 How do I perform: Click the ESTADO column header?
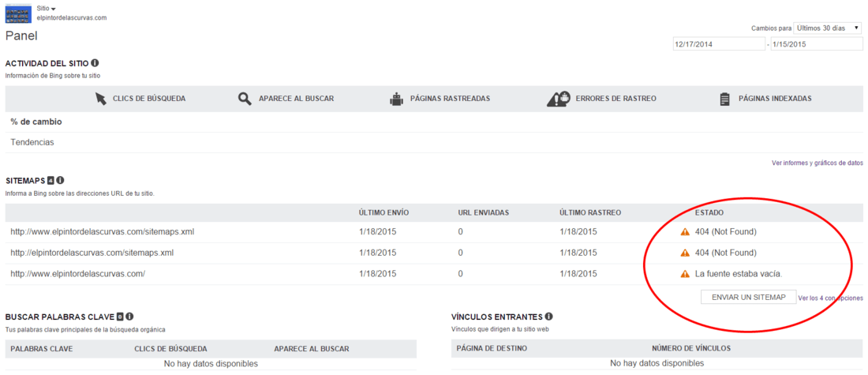[x=709, y=212]
